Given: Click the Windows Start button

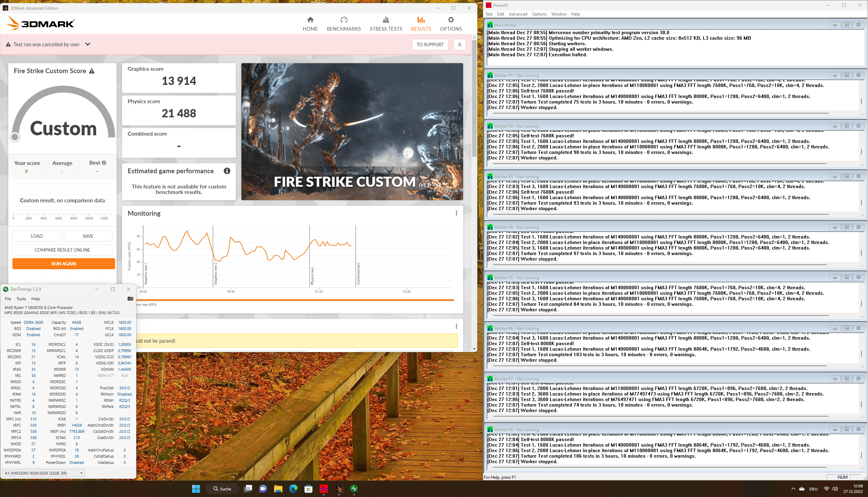Looking at the screenshot, I should point(196,489).
